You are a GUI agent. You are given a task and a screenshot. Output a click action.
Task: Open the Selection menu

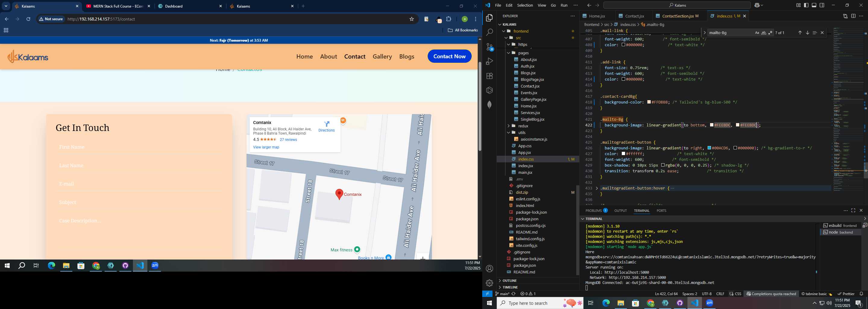point(525,5)
